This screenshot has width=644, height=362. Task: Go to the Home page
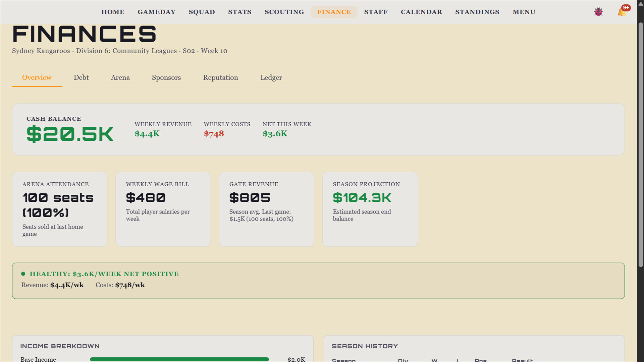point(113,12)
